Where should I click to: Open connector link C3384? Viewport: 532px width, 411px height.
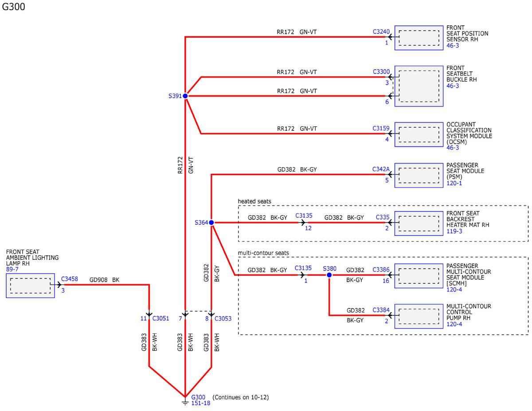pos(381,310)
